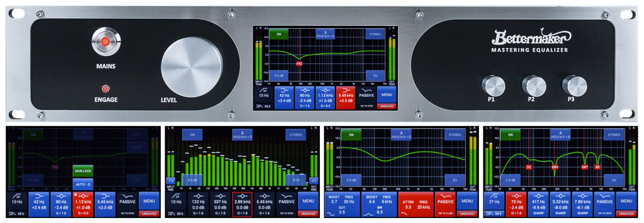This screenshot has height=223, width=644.
Task: Open STEREO selector in passive EQ screen
Action: 455,135
